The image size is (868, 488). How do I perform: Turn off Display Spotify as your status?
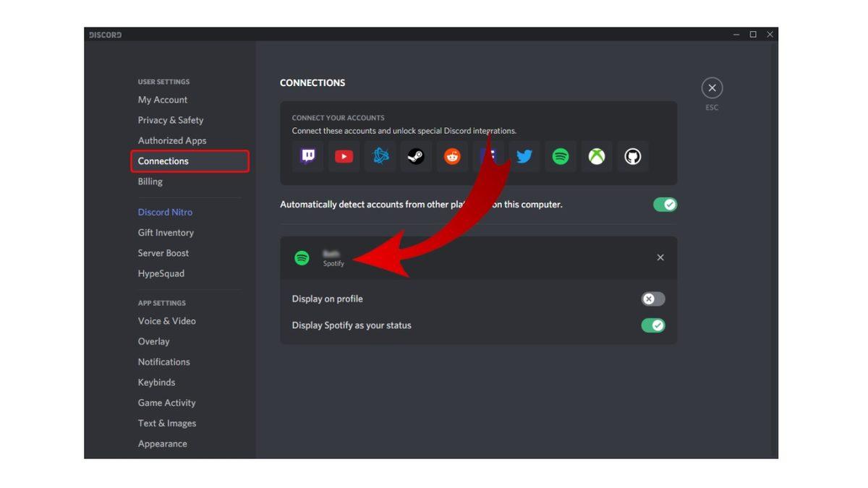653,325
